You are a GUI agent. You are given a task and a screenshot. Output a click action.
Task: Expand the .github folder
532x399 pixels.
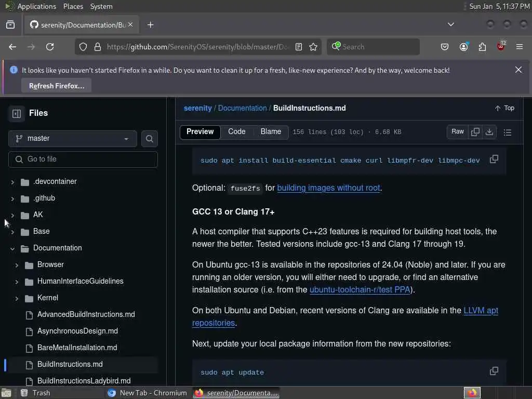click(x=12, y=199)
